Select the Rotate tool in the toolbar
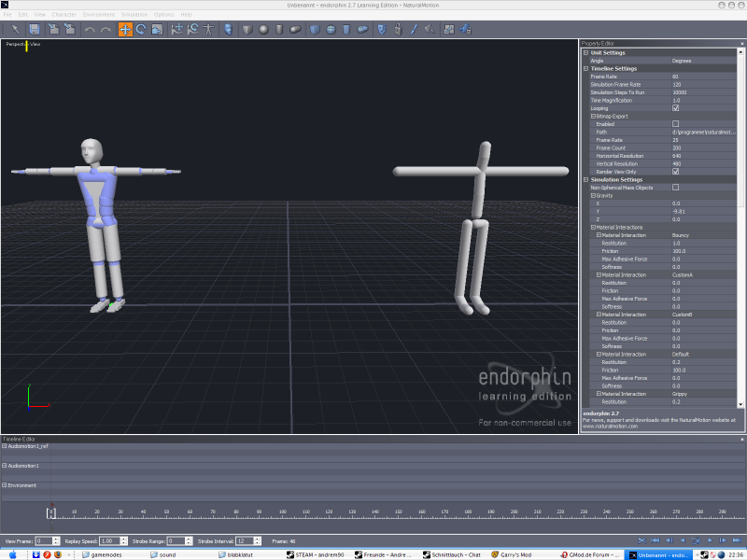 [141, 30]
